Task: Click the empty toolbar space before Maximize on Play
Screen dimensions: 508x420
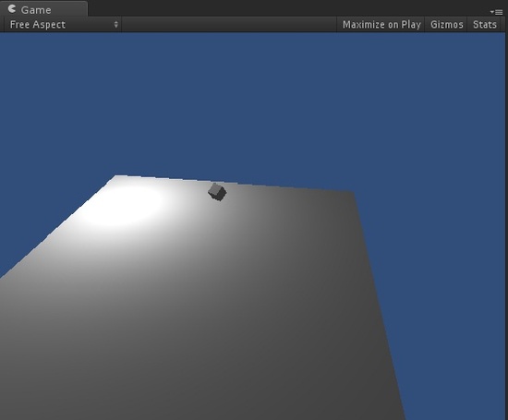Action: [229, 25]
